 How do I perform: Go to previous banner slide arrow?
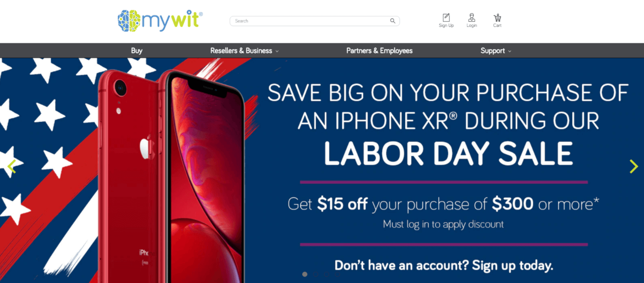pyautogui.click(x=12, y=166)
